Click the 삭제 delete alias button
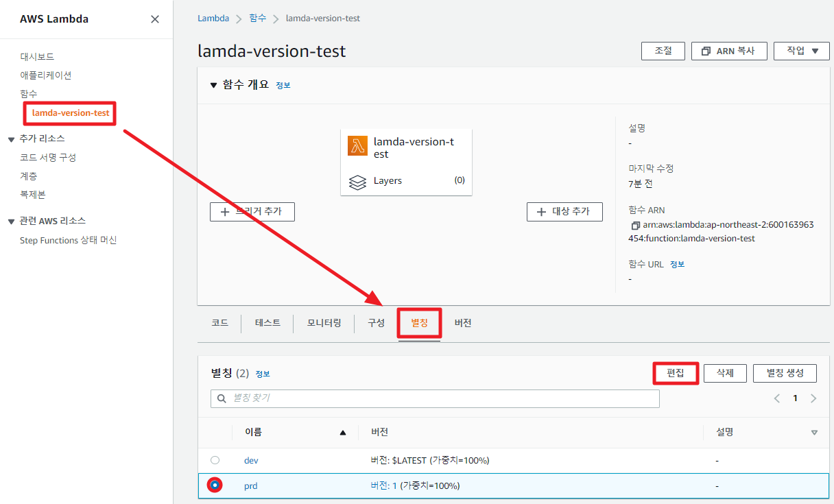Screen dimensions: 834x504 pos(726,373)
